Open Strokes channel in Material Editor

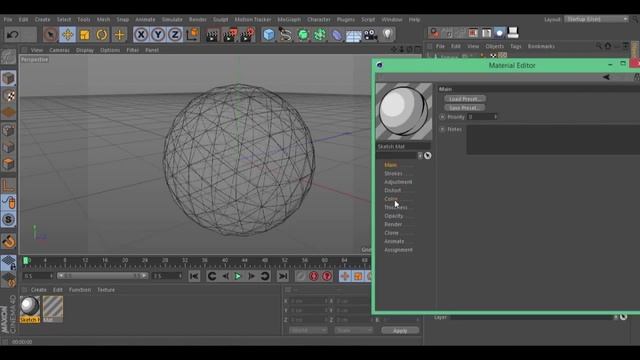coord(393,173)
